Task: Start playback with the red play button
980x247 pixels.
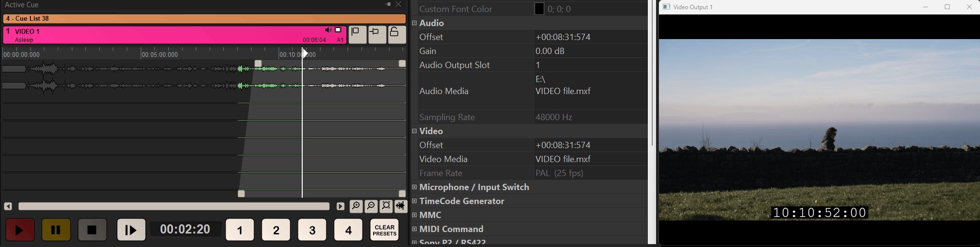Action: coord(20,230)
